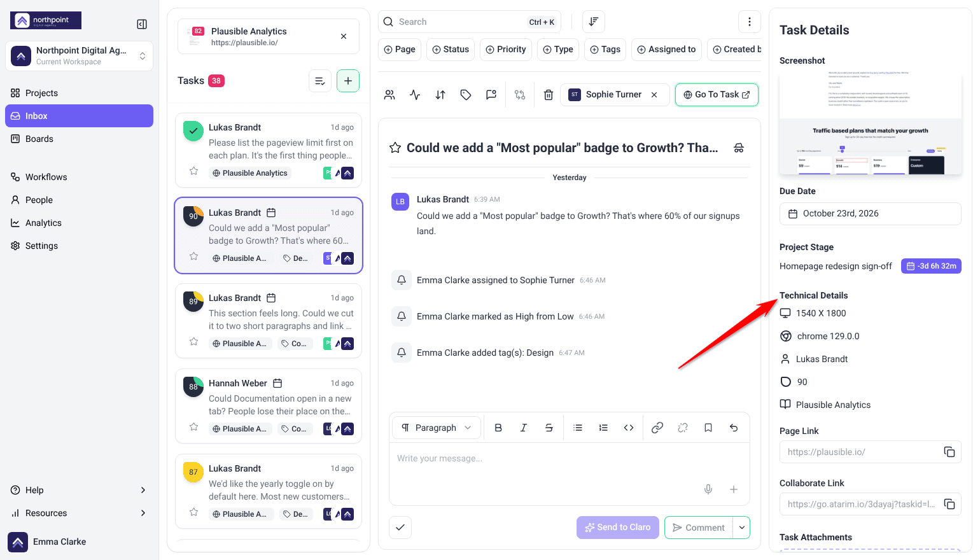Screen dimensions: 980x560
Task: Click the priority up-down arrows icon
Action: pyautogui.click(x=440, y=95)
